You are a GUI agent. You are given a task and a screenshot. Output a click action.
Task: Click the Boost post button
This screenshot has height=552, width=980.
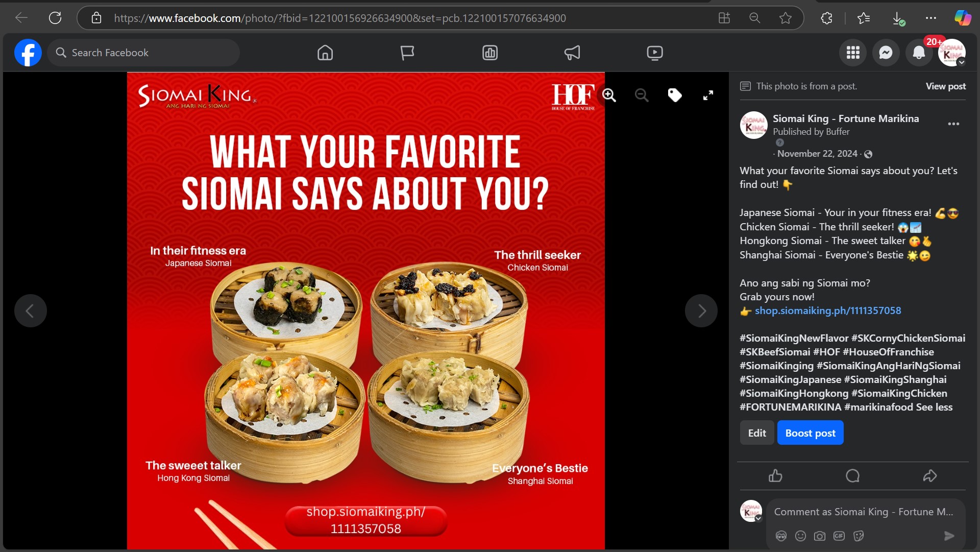tap(810, 433)
